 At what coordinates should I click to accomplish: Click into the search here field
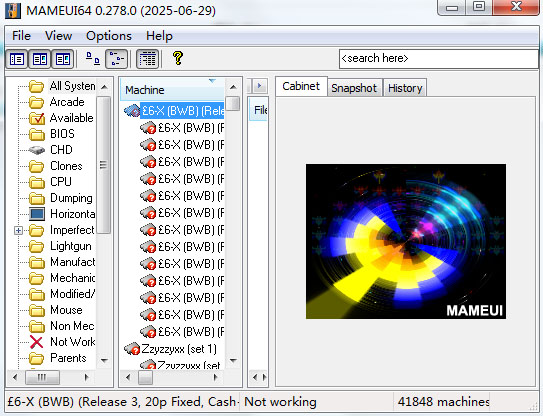pos(438,59)
